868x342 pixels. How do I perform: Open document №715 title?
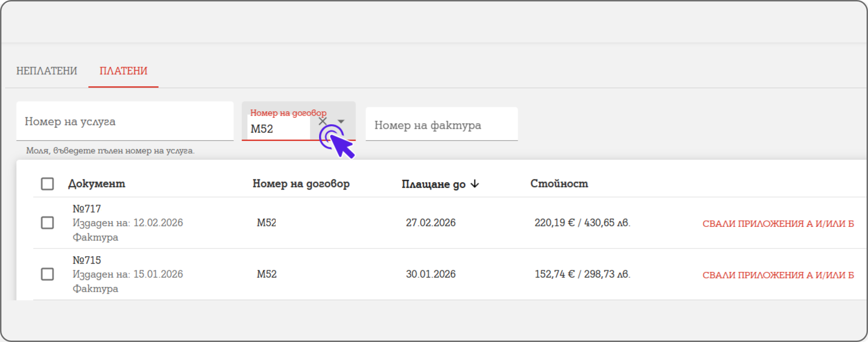87,260
